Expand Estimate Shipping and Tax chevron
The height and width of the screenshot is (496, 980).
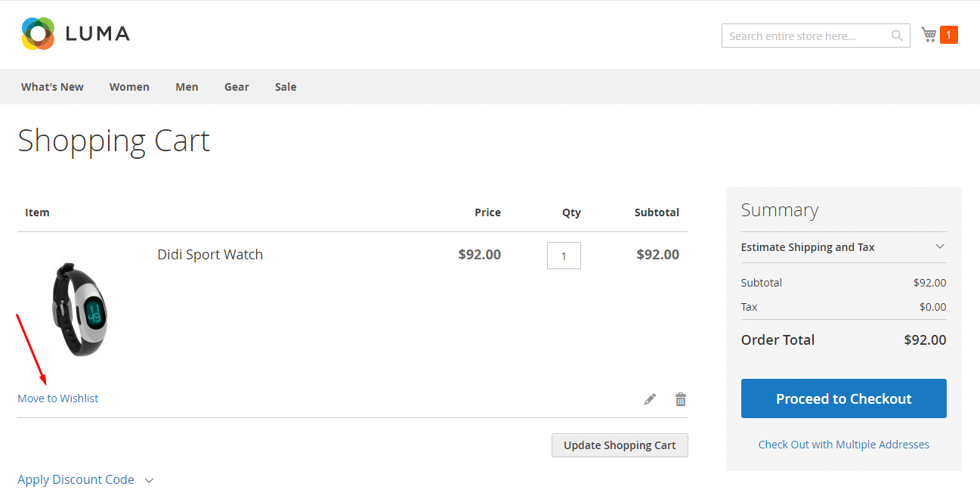click(940, 246)
